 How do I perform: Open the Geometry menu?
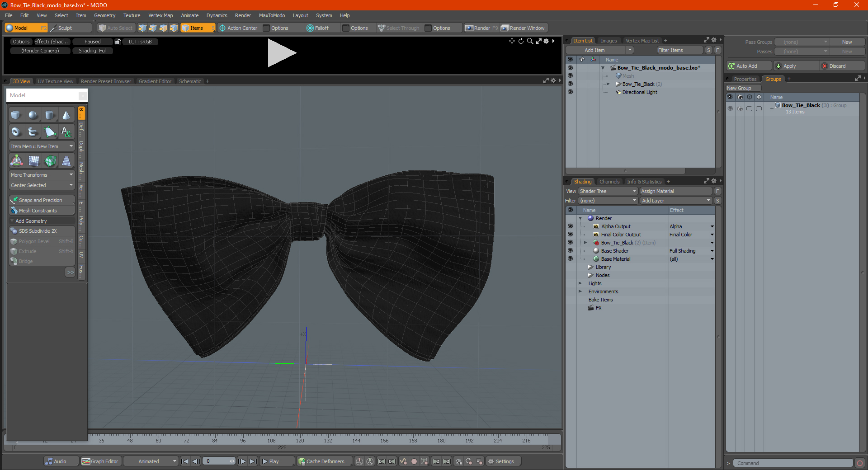(104, 15)
